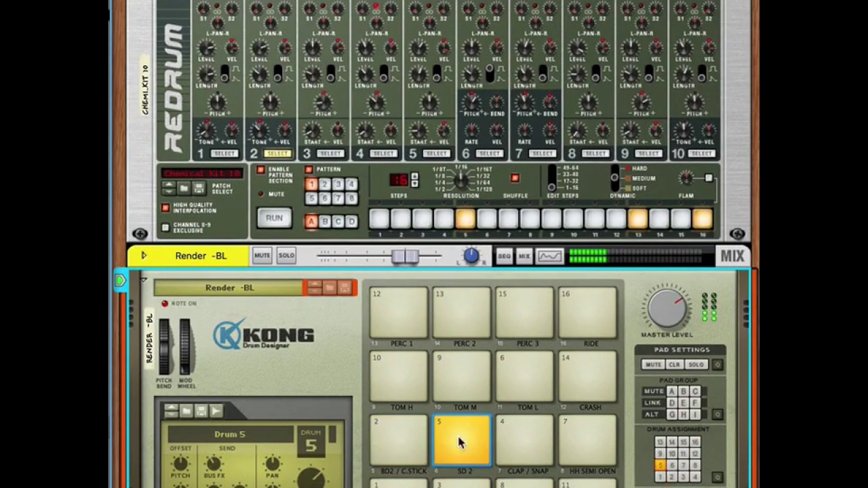868x488 pixels.
Task: Click the Q button in Pad Settings
Action: pyautogui.click(x=717, y=365)
